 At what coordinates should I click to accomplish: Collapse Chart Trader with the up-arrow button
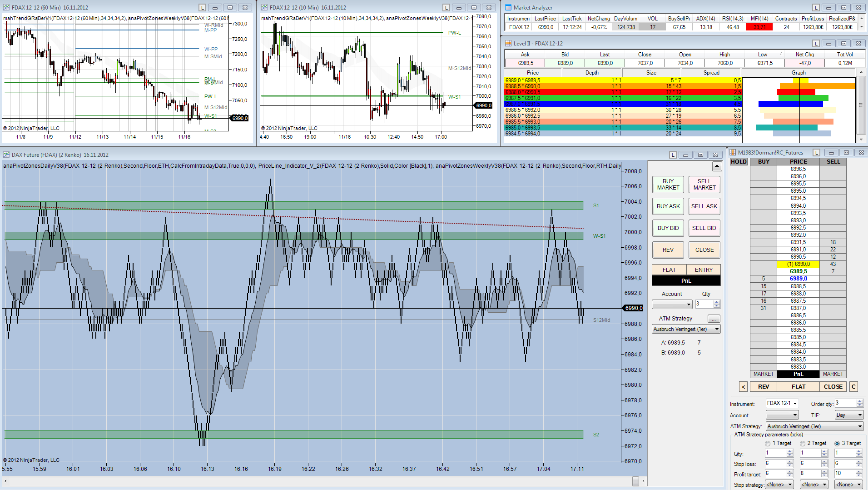[717, 166]
